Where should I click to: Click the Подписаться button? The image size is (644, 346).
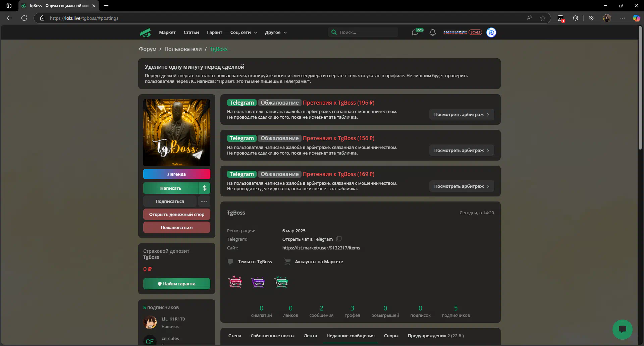click(170, 201)
